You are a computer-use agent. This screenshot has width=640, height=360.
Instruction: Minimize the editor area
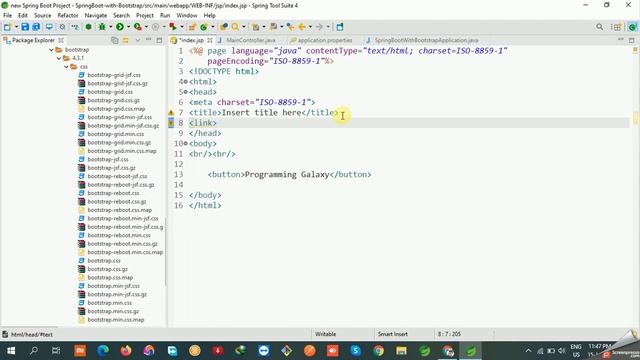[x=621, y=40]
